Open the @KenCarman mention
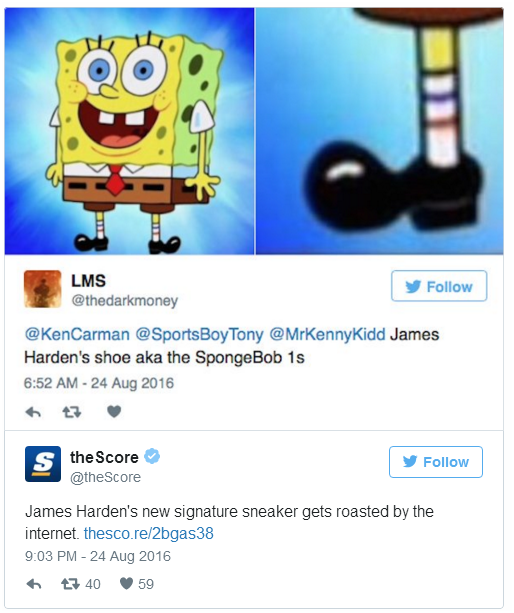The height and width of the screenshot is (613, 514). [x=77, y=335]
